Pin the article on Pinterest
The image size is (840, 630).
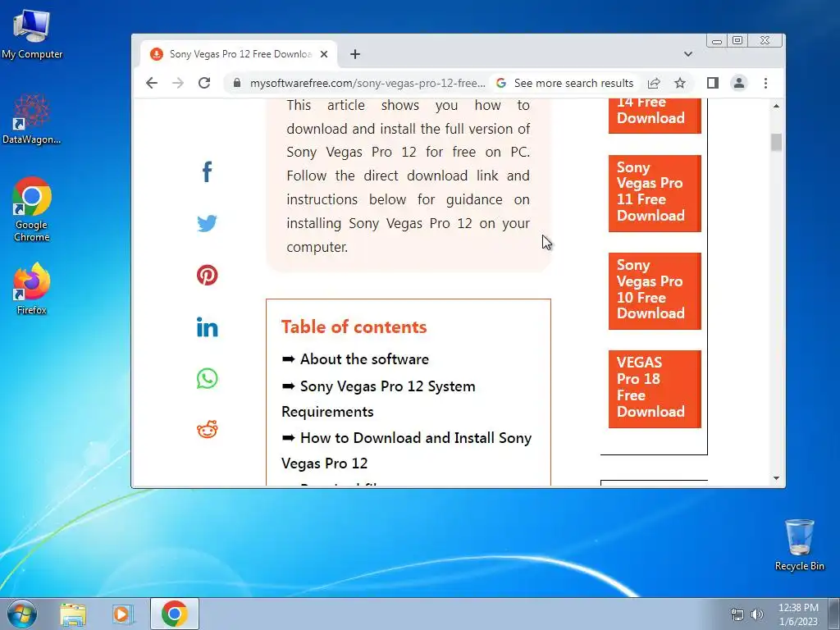[207, 275]
